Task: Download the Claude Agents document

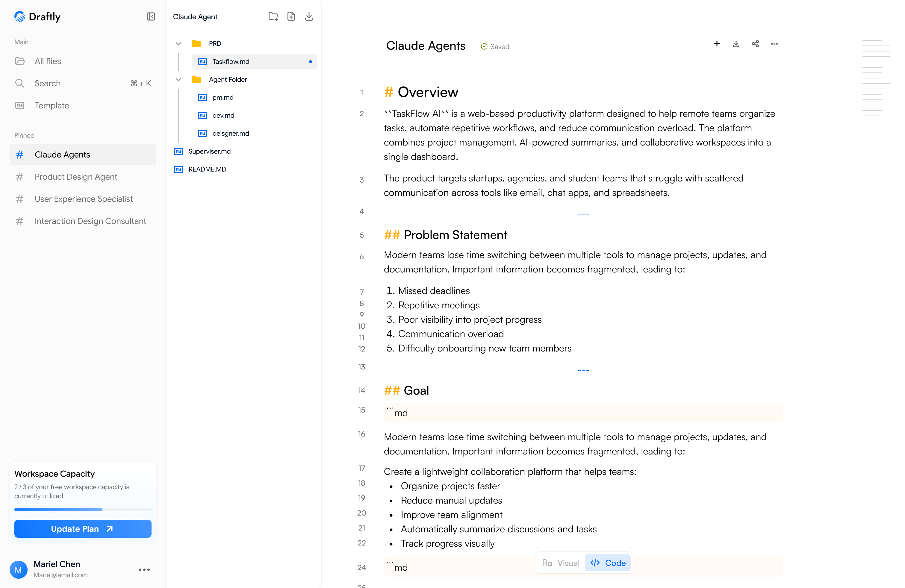Action: coord(736,44)
